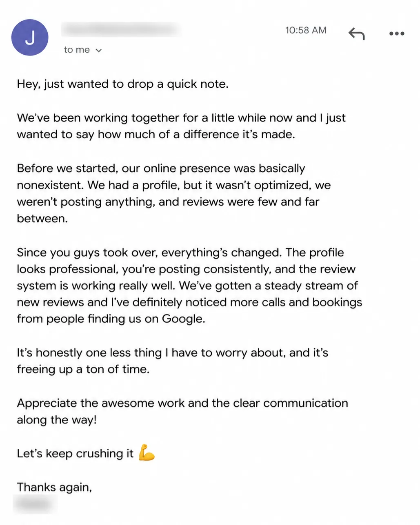Click the 'Thanks again,' closing line

pyautogui.click(x=54, y=487)
